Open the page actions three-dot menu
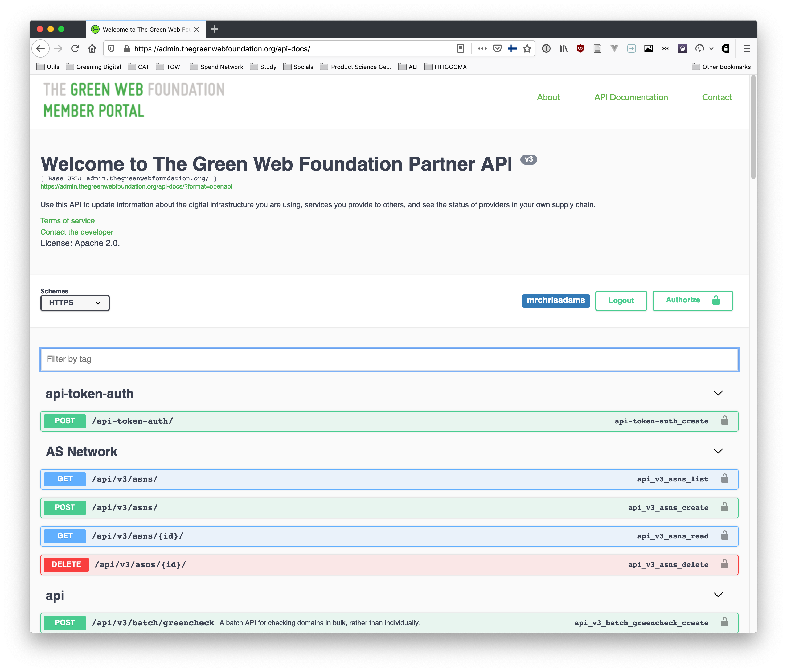 tap(482, 49)
